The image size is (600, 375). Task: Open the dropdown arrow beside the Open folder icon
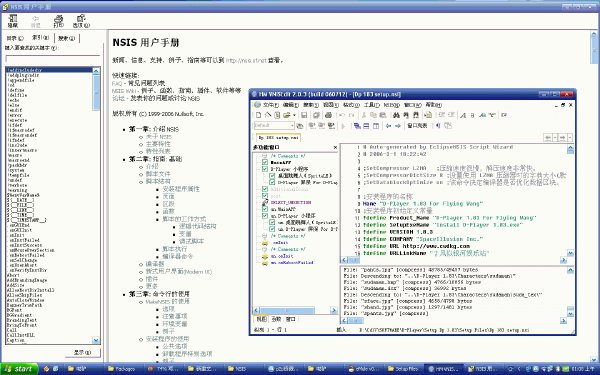click(x=294, y=115)
